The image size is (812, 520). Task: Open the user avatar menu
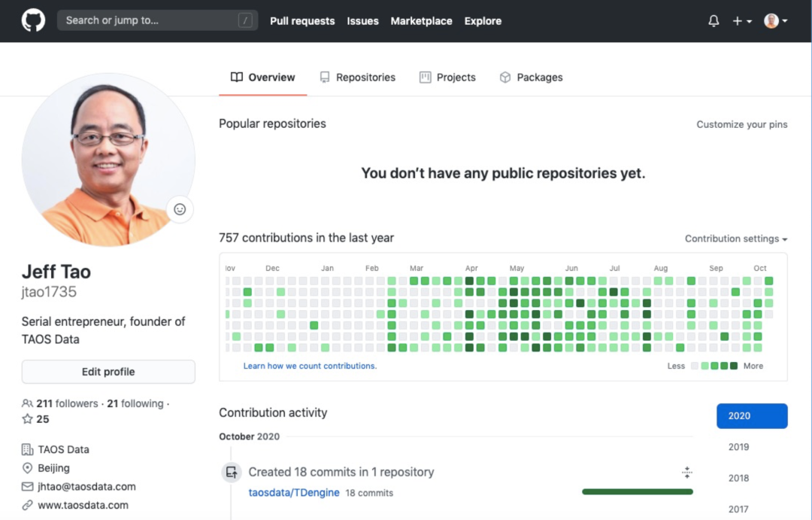click(775, 21)
